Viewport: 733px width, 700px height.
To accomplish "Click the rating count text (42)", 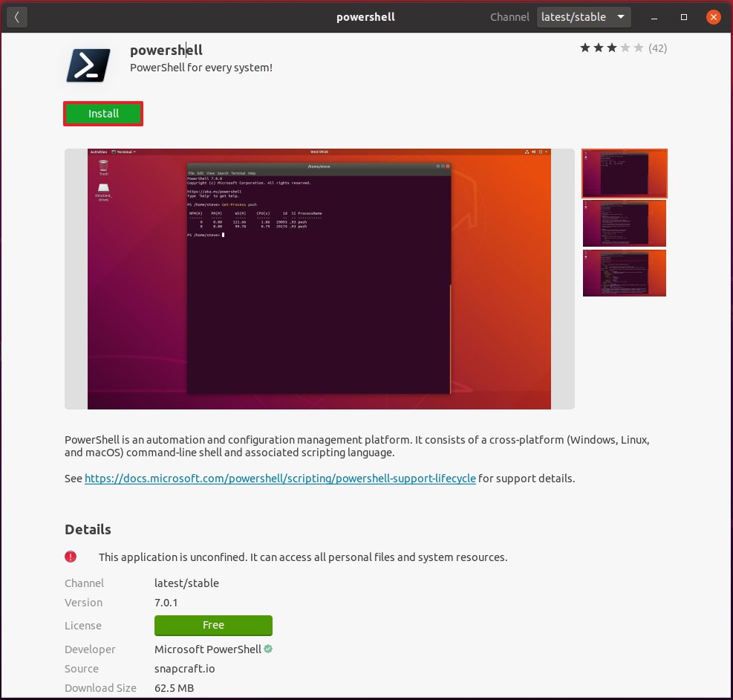I will (659, 47).
